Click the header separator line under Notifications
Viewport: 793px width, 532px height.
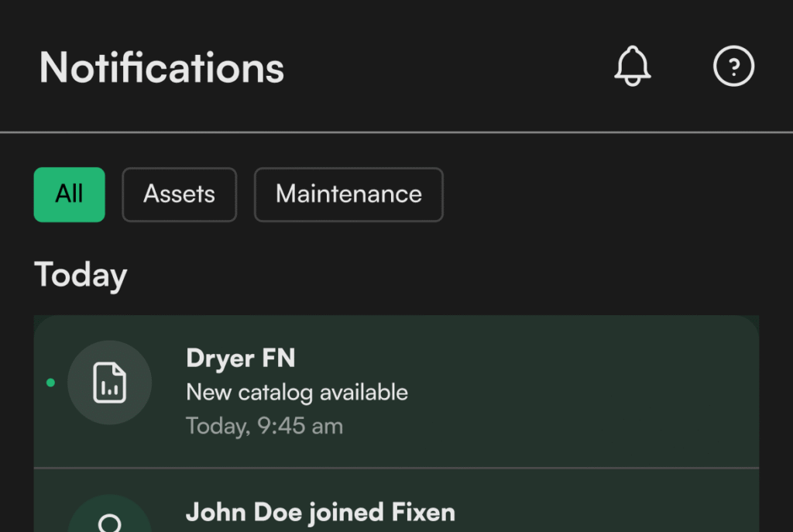click(x=396, y=132)
